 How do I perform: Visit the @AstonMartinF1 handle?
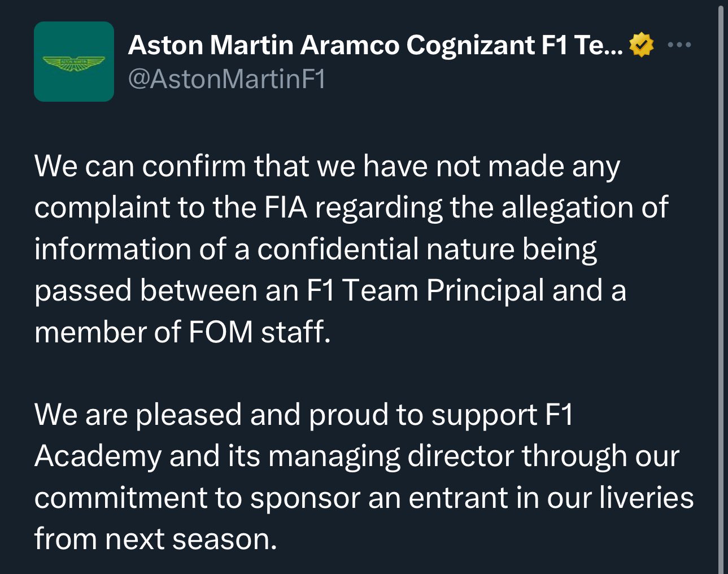tap(227, 79)
